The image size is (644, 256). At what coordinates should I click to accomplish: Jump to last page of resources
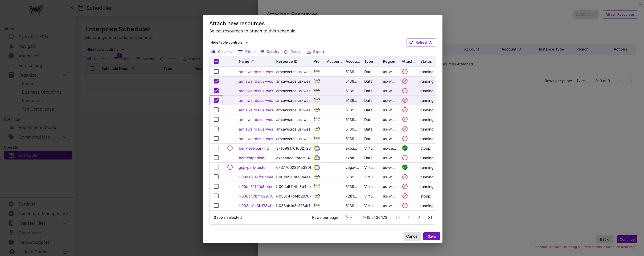(x=430, y=217)
